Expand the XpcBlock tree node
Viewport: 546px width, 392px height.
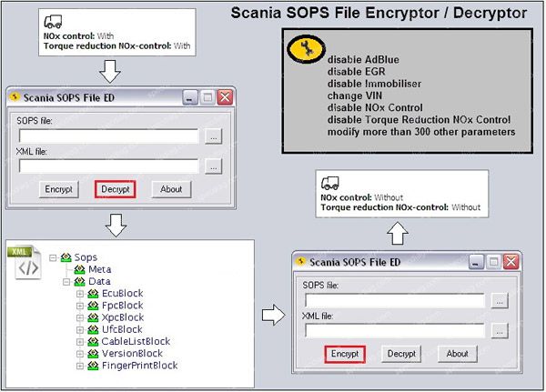(80, 317)
